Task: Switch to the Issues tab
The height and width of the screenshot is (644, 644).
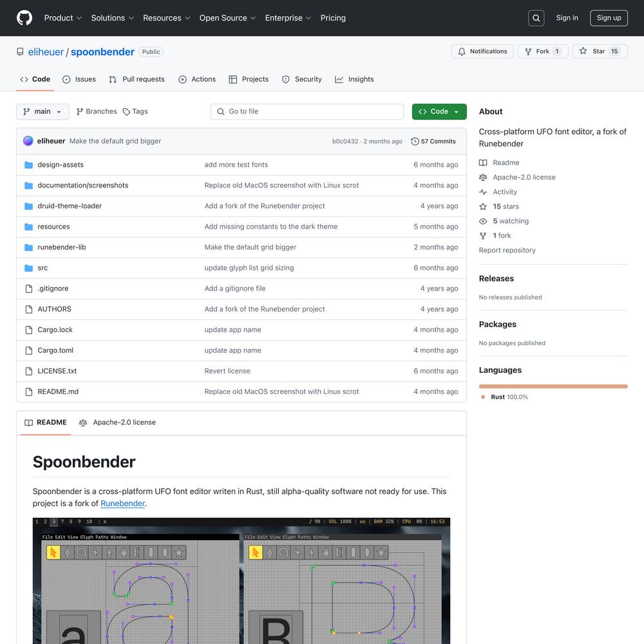Action: pos(79,79)
